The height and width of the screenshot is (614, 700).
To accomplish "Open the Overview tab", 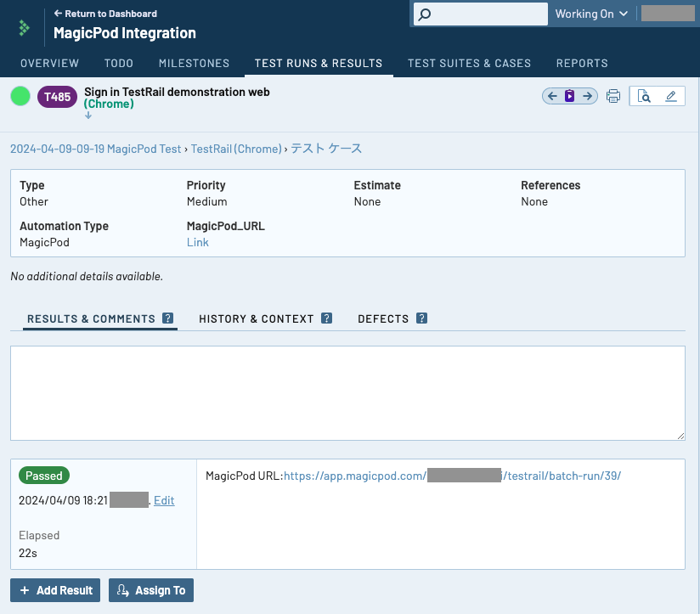I will coord(49,64).
